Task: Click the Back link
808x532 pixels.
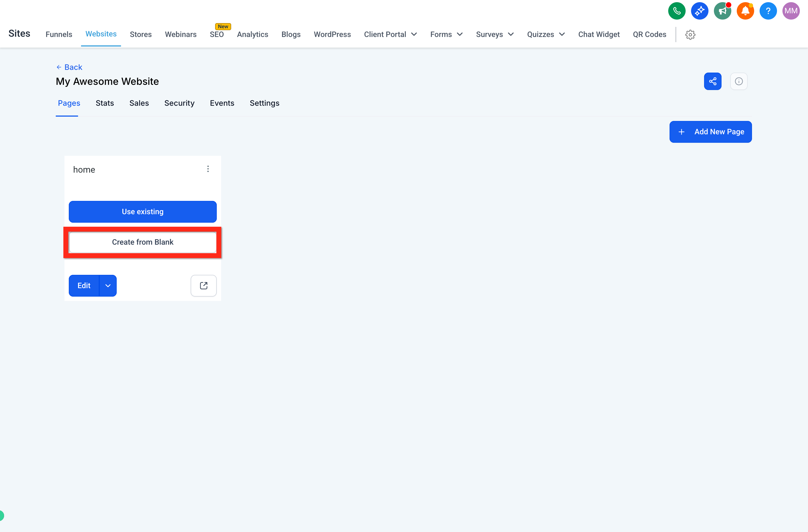Action: tap(69, 67)
